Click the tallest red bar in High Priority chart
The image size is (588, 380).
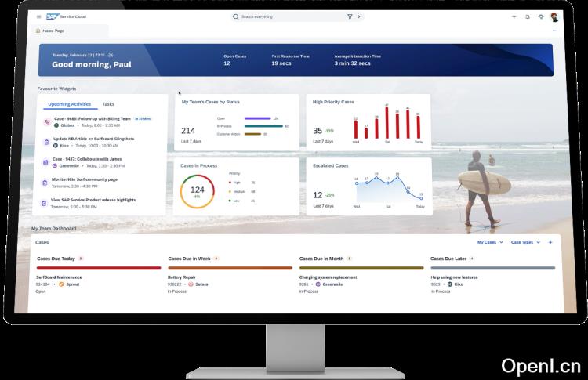(x=387, y=122)
